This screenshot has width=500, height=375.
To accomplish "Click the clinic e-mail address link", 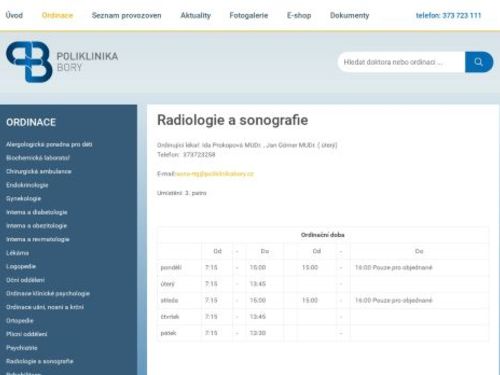I will point(215,174).
